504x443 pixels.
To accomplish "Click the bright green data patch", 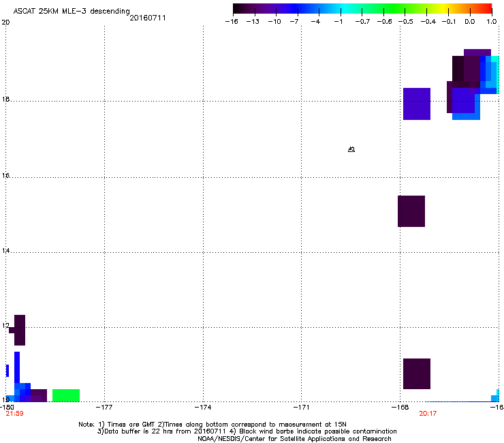I will [x=66, y=395].
